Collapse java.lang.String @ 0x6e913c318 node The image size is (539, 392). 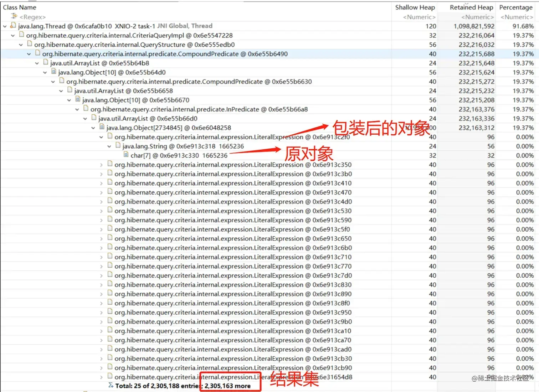109,146
